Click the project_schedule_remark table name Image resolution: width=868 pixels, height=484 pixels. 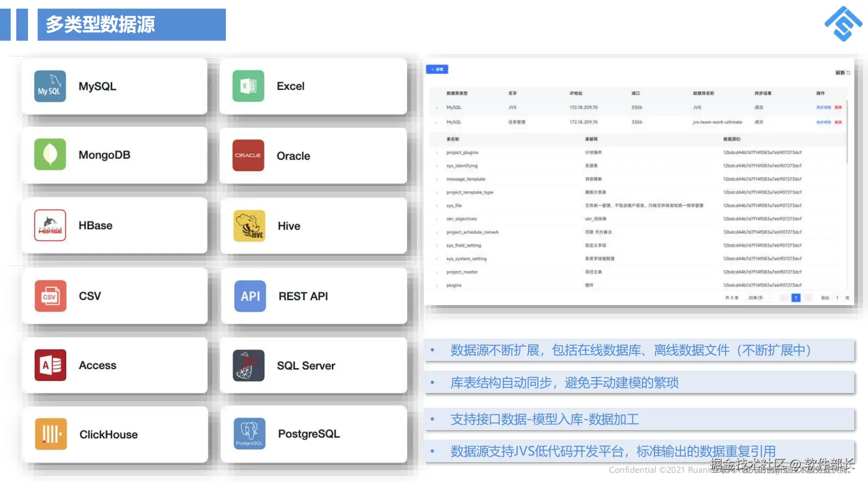(472, 232)
